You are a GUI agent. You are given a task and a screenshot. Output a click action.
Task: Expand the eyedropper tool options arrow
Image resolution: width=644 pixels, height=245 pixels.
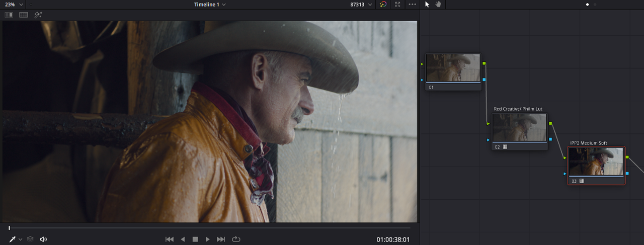21,239
